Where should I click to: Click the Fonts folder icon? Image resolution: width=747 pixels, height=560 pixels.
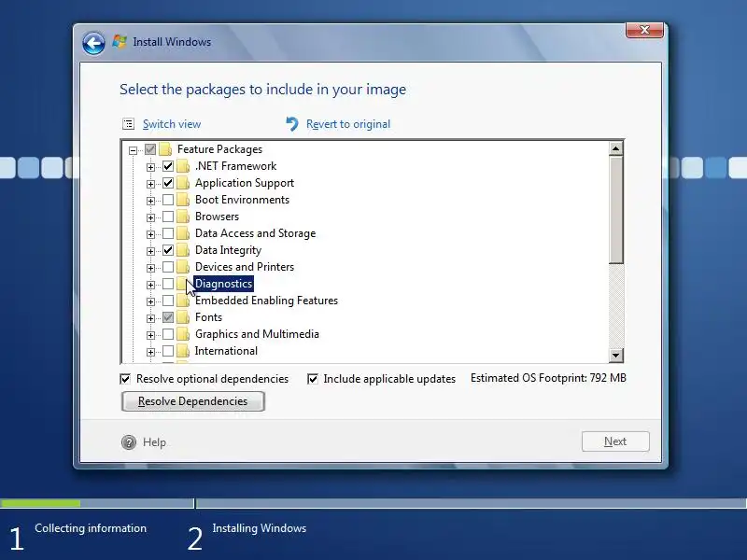pyautogui.click(x=183, y=317)
